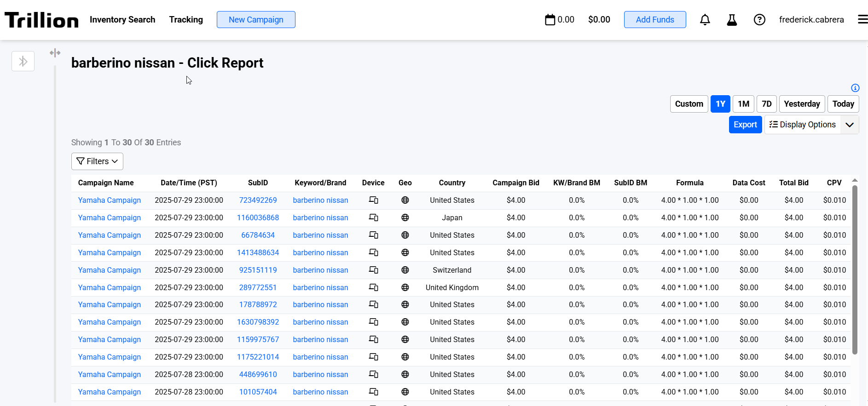Open the help question mark icon

759,20
